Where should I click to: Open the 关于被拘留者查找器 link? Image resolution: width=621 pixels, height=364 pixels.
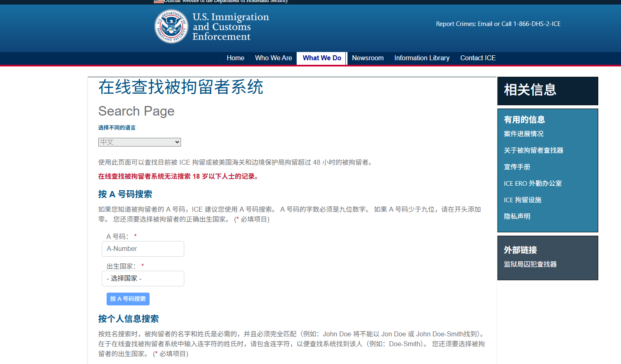click(533, 150)
